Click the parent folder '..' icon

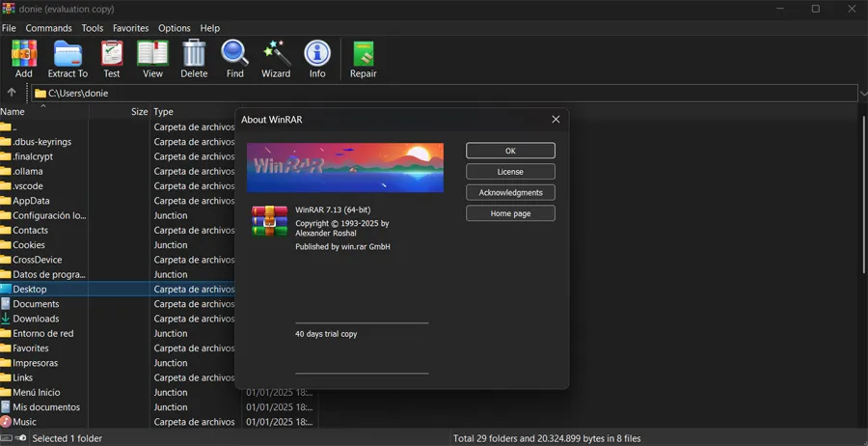tap(6, 126)
